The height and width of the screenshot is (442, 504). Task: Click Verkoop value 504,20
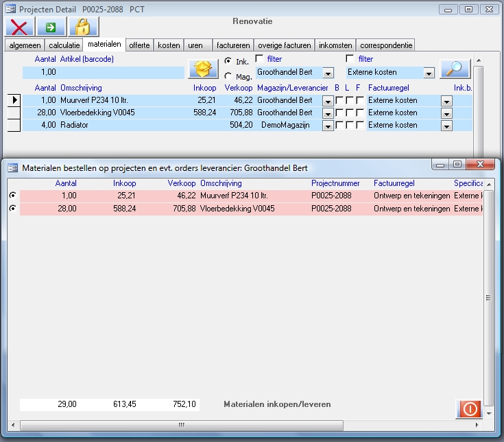point(241,125)
